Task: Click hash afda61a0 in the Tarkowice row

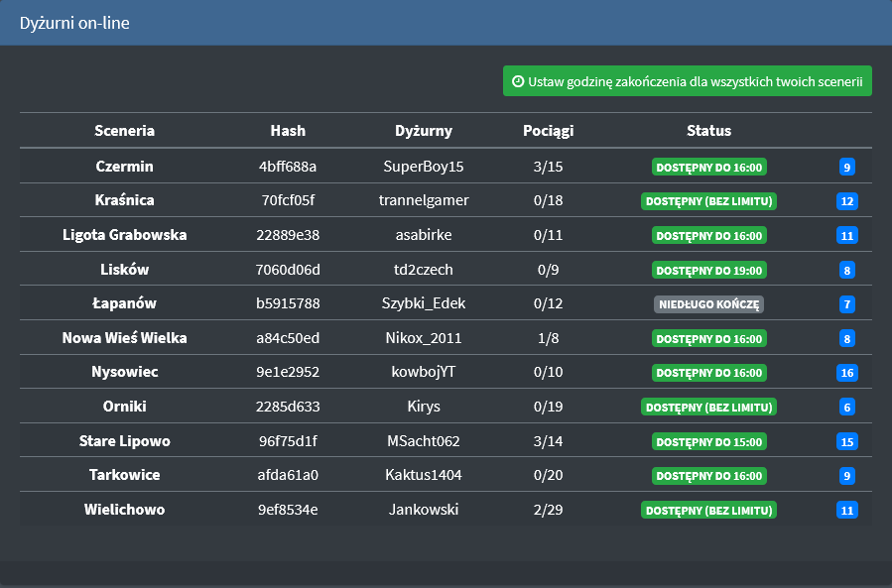Action: 288,475
